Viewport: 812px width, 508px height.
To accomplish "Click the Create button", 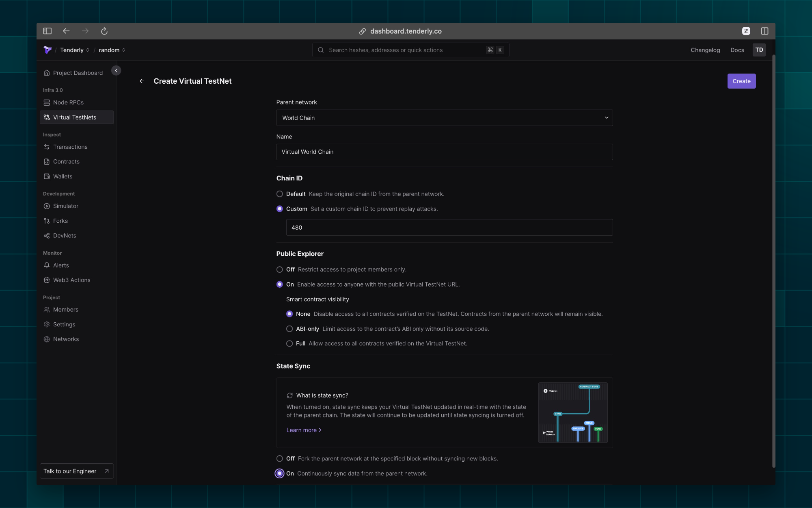I will click(x=741, y=81).
